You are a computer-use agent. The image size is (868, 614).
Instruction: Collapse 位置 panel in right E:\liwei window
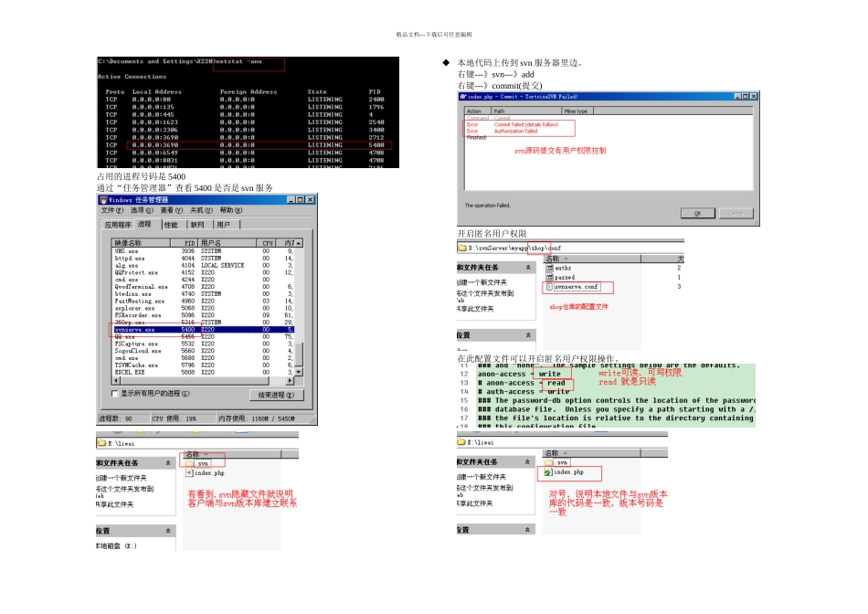pos(527,529)
